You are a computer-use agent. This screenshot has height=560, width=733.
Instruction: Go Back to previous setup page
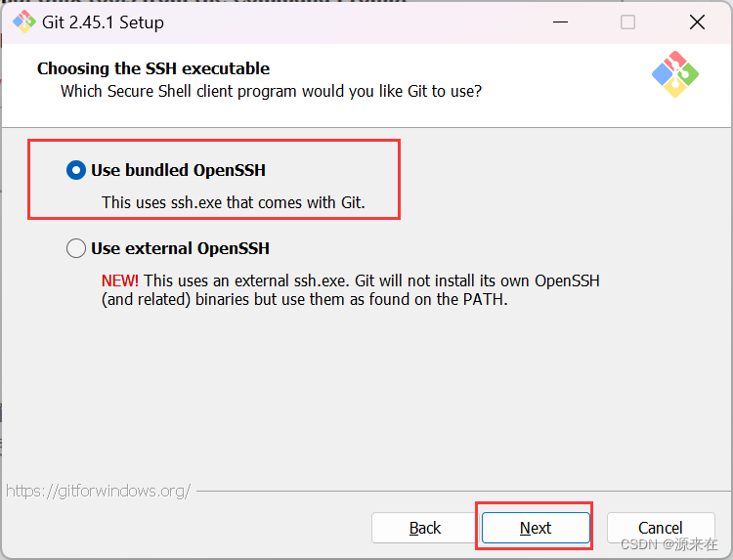pyautogui.click(x=425, y=528)
